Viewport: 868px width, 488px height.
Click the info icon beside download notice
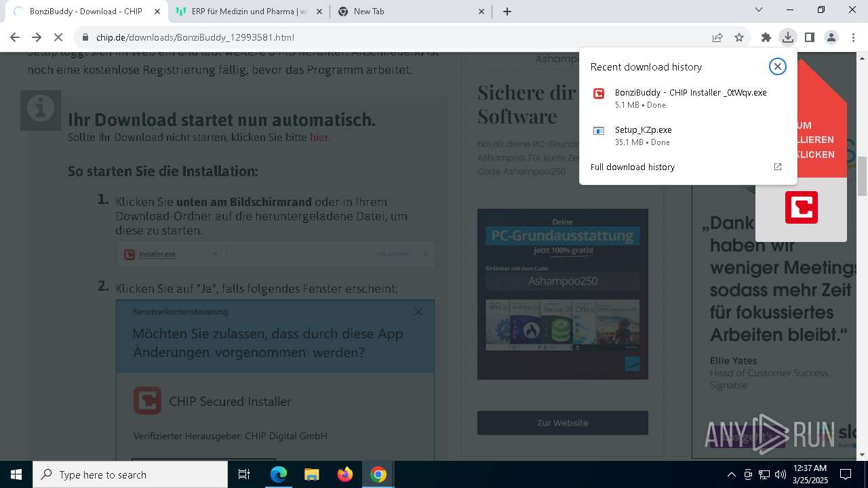click(x=41, y=110)
